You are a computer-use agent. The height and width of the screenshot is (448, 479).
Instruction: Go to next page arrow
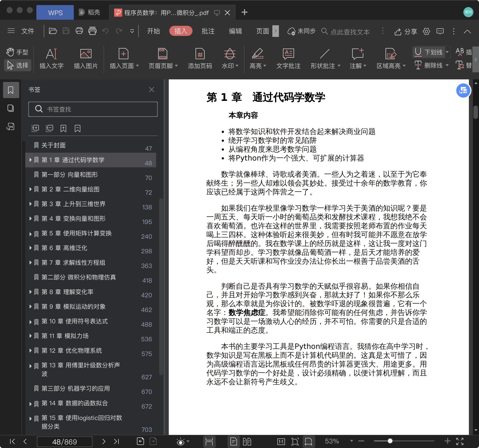point(104,441)
